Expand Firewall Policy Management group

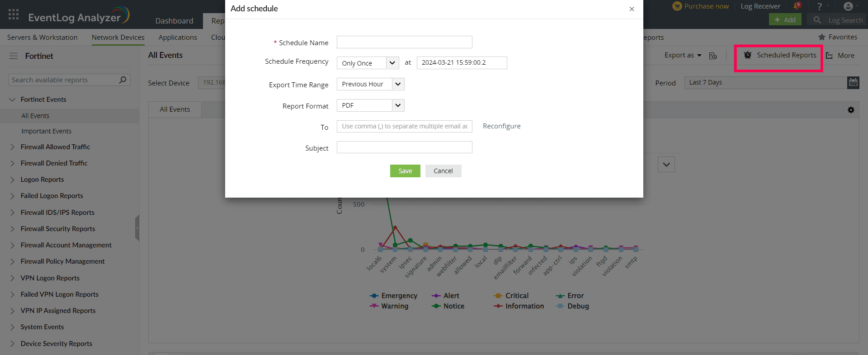(x=12, y=261)
